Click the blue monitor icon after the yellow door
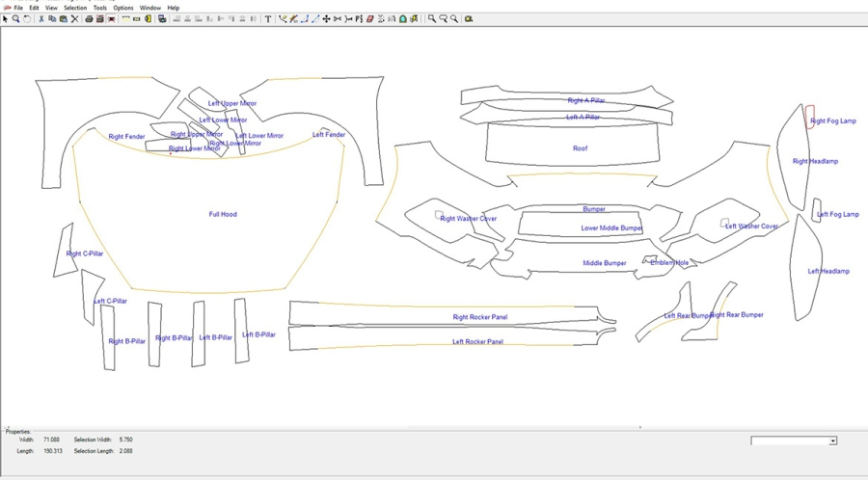Screen dimensions: 868x480 162,19
